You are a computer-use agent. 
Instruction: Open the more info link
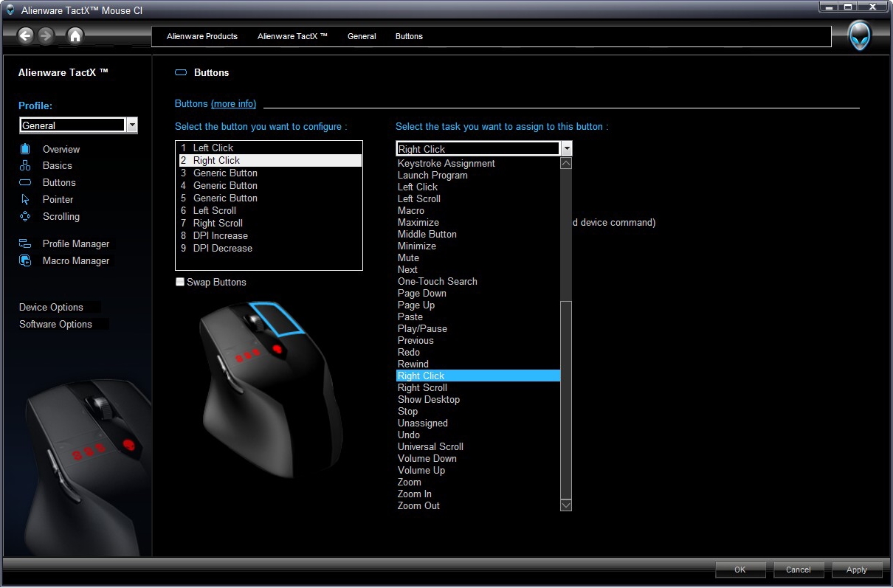tap(234, 103)
